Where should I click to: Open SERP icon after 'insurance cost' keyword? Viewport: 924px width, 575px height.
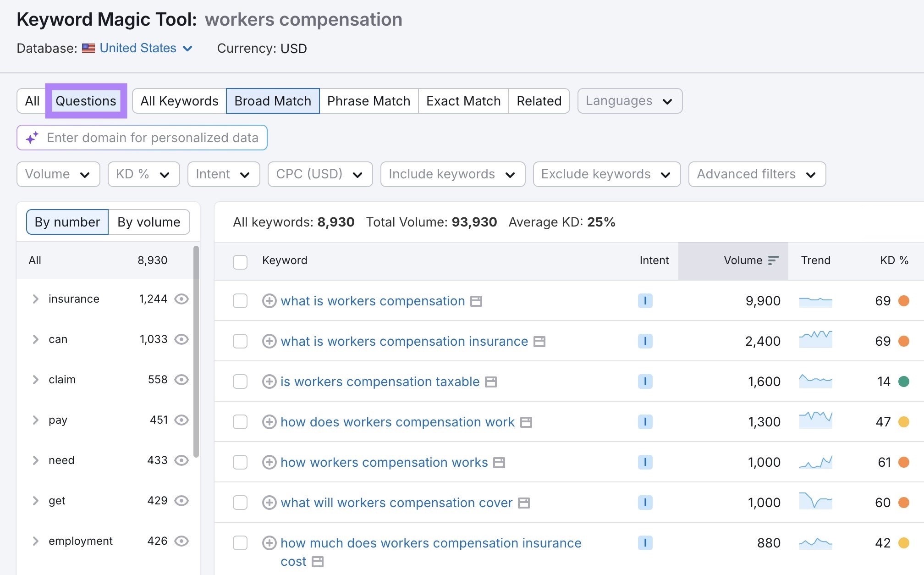pos(318,562)
